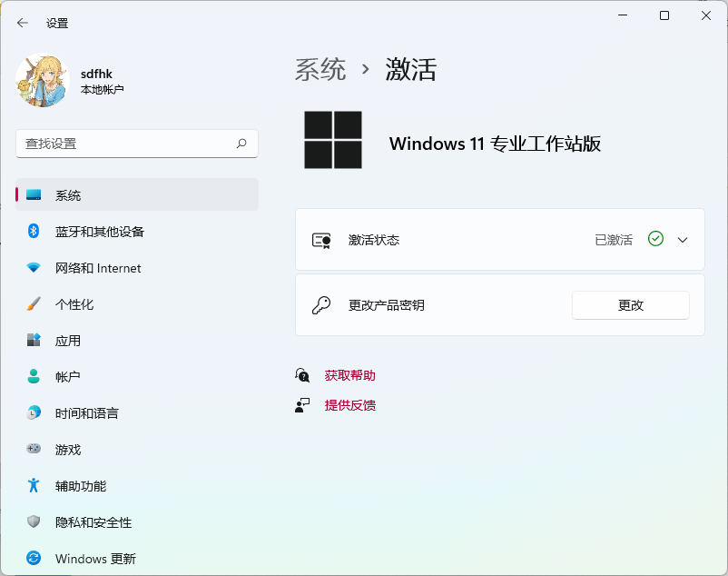Click the feedback person icon
This screenshot has width=728, height=576.
(x=302, y=405)
